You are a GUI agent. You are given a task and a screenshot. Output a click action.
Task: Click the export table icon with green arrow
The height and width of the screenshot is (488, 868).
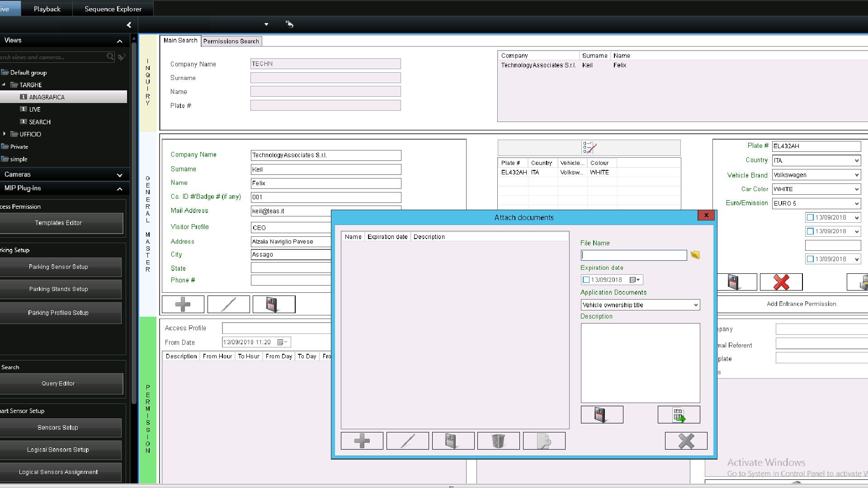click(x=679, y=415)
